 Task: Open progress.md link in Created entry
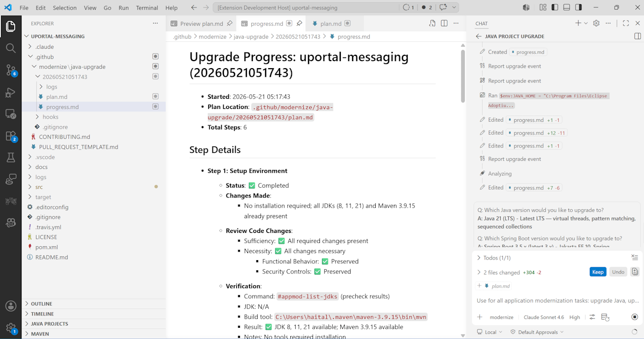pos(528,52)
